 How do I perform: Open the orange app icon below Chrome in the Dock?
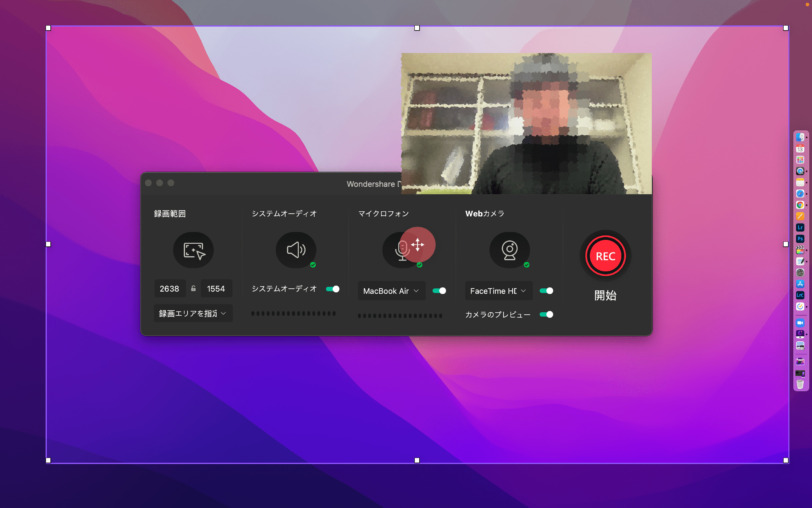click(800, 216)
